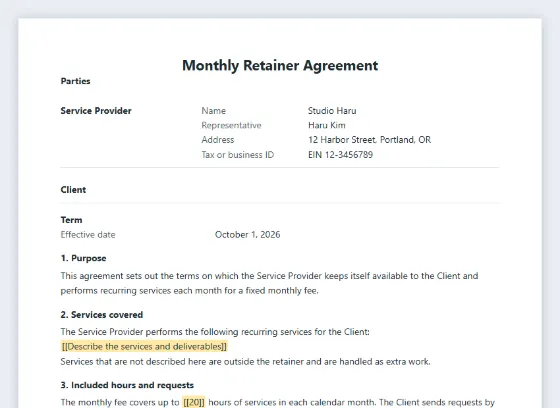Viewport: 560px width, 408px height.
Task: Click the Address field label
Action: [x=218, y=140]
